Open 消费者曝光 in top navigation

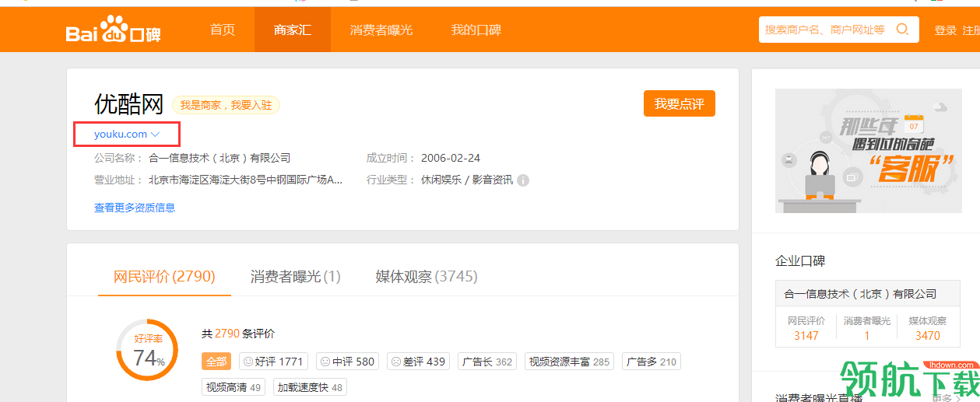point(381,30)
